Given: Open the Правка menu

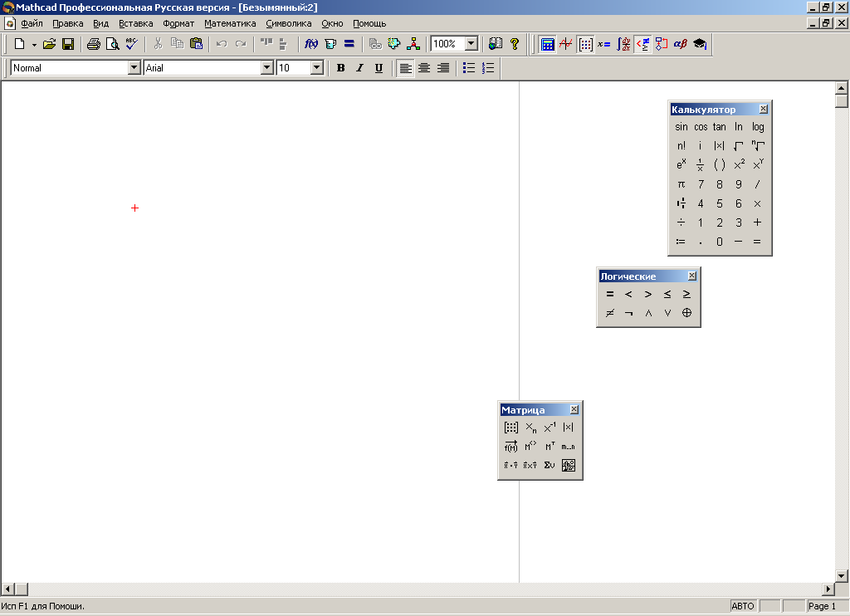Looking at the screenshot, I should pyautogui.click(x=68, y=23).
